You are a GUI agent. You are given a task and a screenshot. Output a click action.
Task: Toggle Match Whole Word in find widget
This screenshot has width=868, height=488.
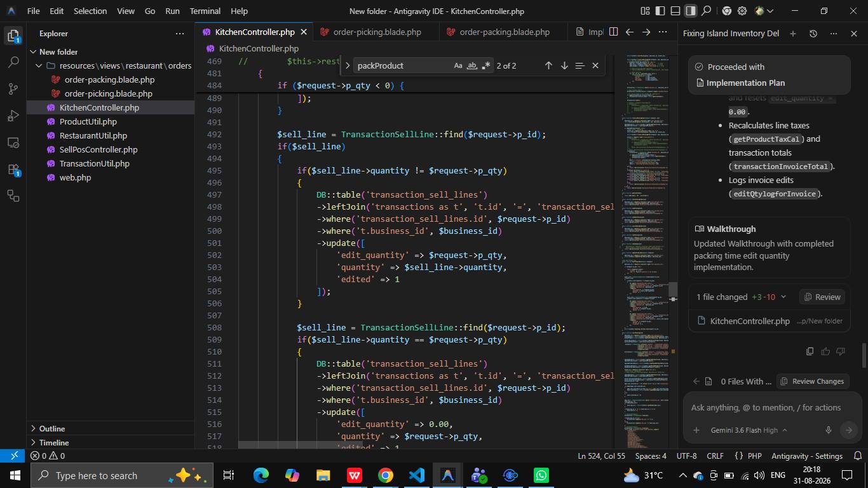tap(472, 65)
